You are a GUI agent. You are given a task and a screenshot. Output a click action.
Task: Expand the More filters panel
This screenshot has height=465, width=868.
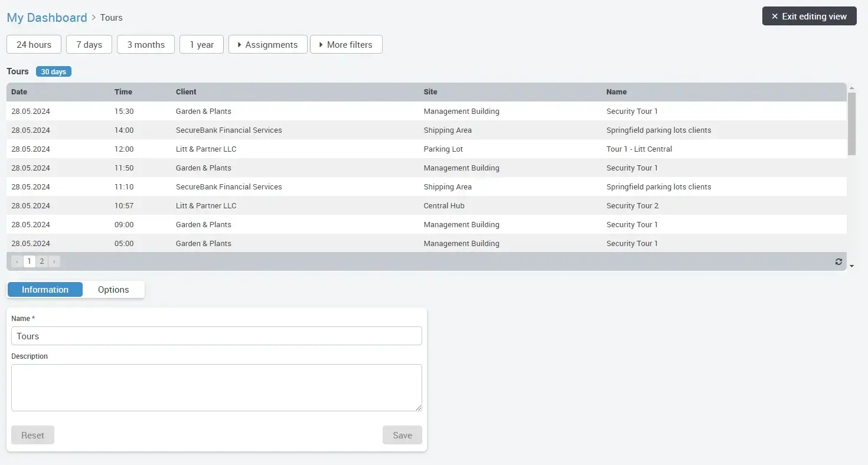click(346, 44)
